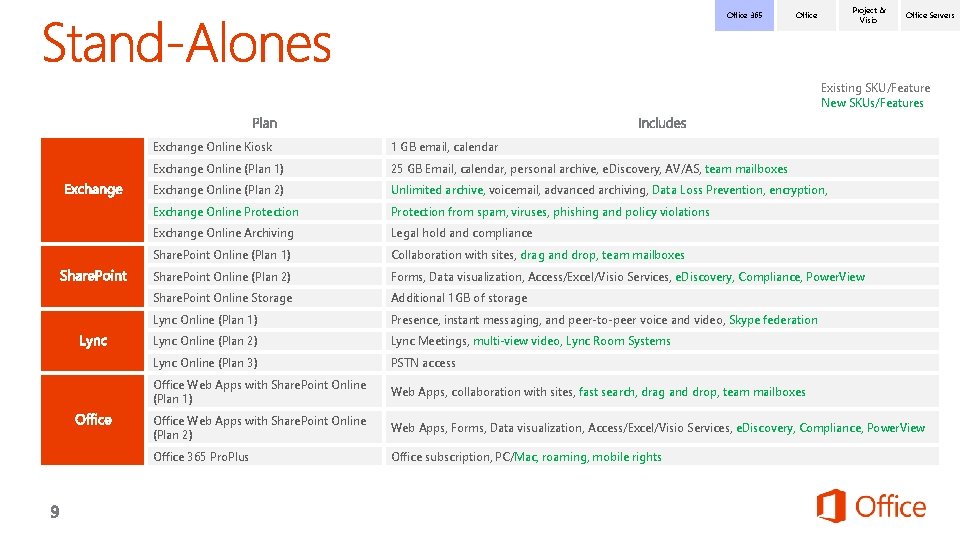Select the orange SharePoint category block
The width and height of the screenshot is (960, 540).
tap(93, 276)
